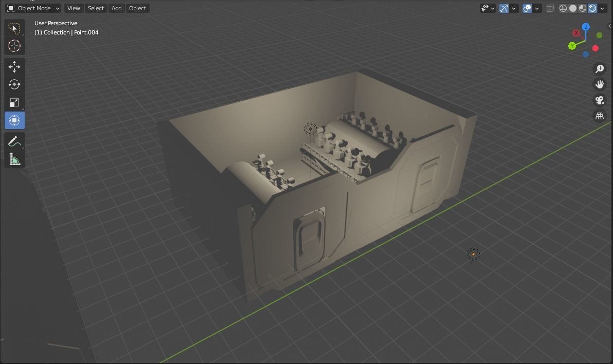The width and height of the screenshot is (613, 364).
Task: Click the Zoom view magnifier icon
Action: (599, 69)
